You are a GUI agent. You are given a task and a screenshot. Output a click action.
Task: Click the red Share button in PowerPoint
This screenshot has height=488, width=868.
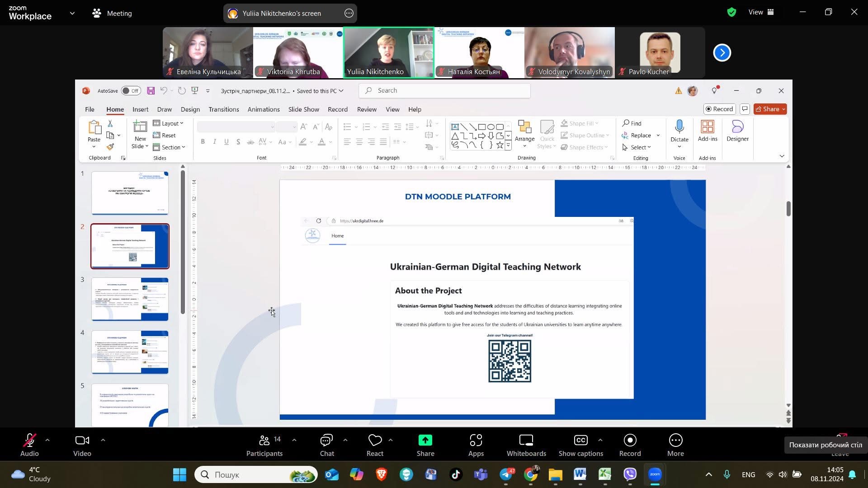point(770,109)
